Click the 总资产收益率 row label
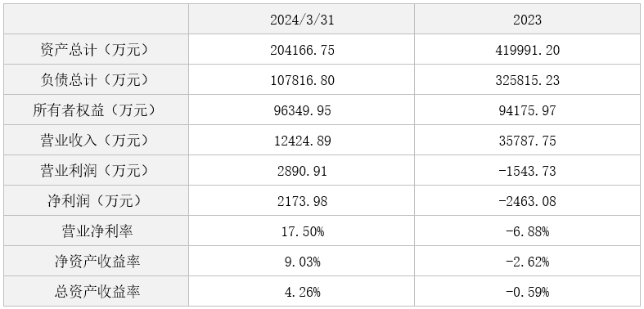644x309 pixels. tap(96, 291)
